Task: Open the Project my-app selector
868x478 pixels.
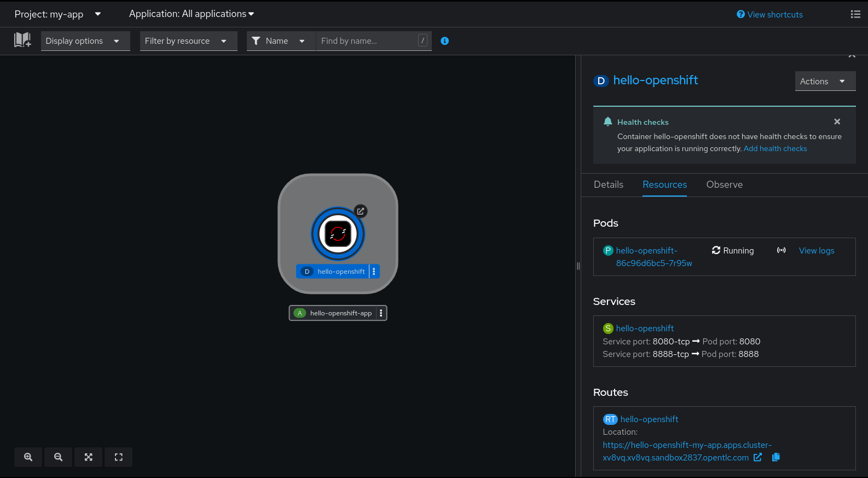Action: pyautogui.click(x=57, y=14)
